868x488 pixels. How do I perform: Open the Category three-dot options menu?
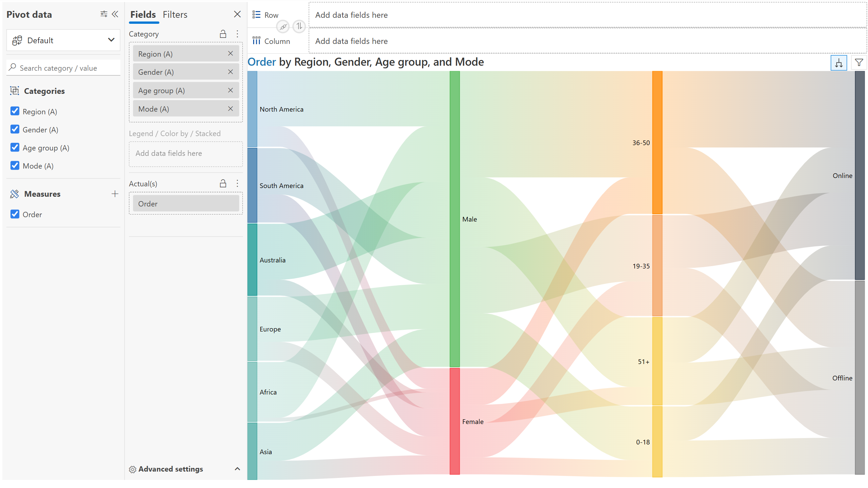coord(237,34)
